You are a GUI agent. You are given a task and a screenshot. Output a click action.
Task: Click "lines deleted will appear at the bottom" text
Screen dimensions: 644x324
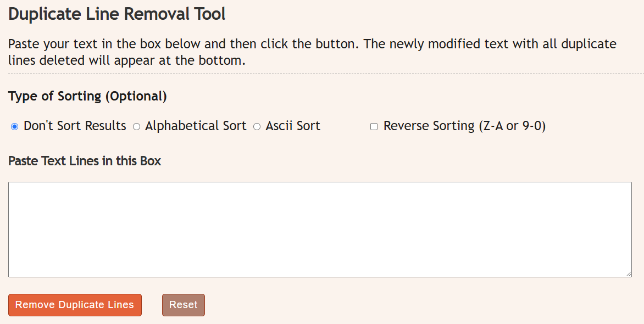coord(126,60)
